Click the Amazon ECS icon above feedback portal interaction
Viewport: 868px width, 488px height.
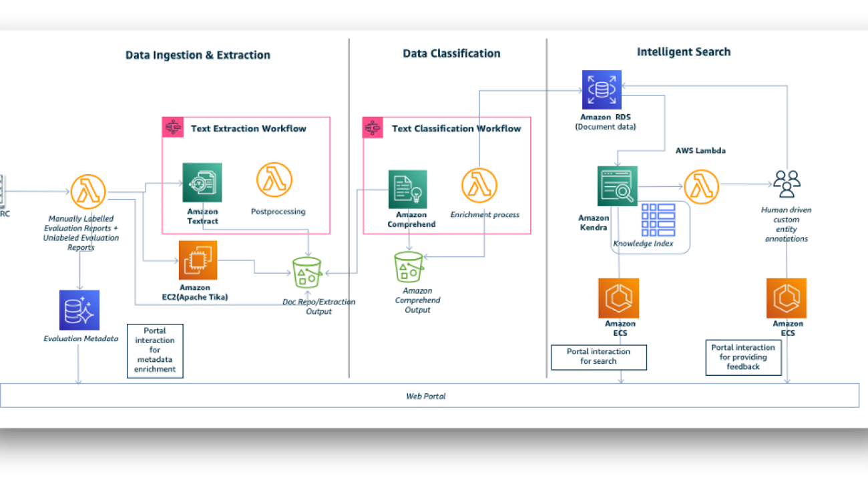[x=787, y=298]
